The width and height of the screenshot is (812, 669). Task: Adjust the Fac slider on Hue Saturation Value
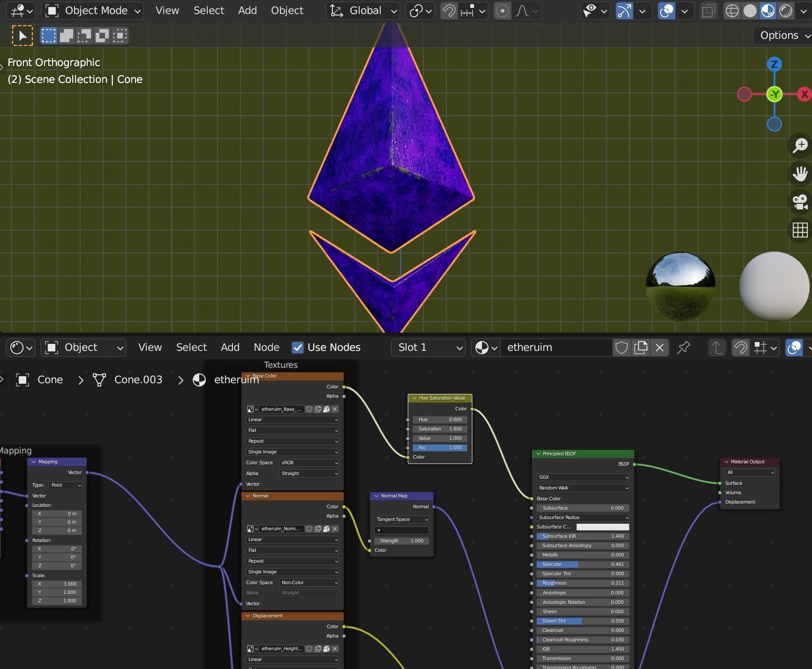[440, 448]
